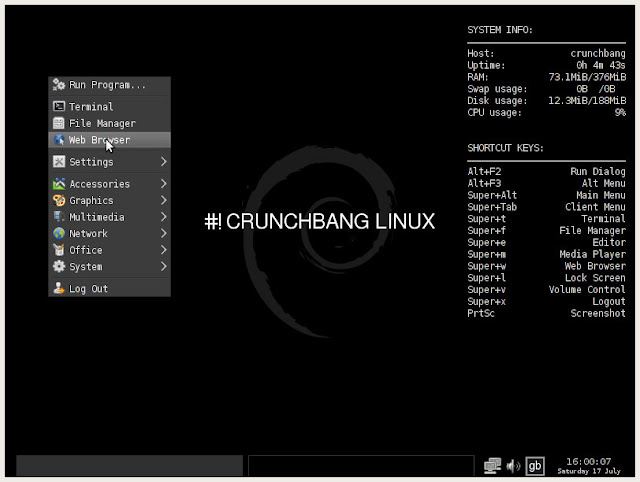Open the volume speaker tray icon
The width and height of the screenshot is (640, 482).
[513, 466]
